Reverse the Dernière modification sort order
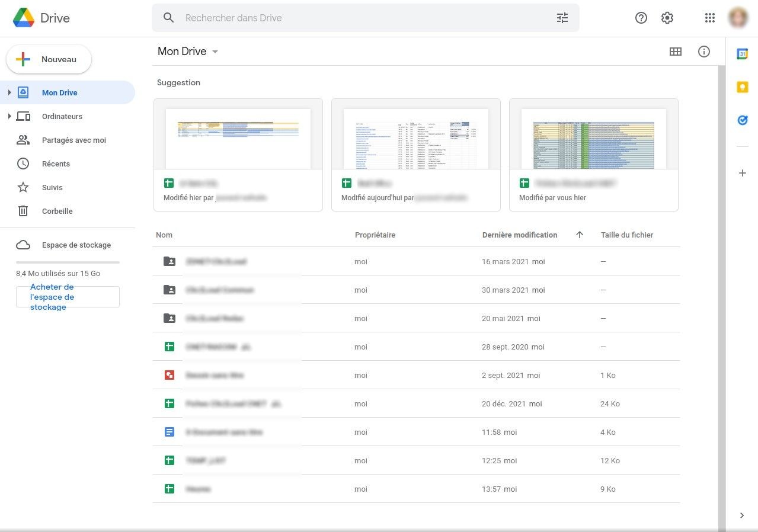 [579, 235]
